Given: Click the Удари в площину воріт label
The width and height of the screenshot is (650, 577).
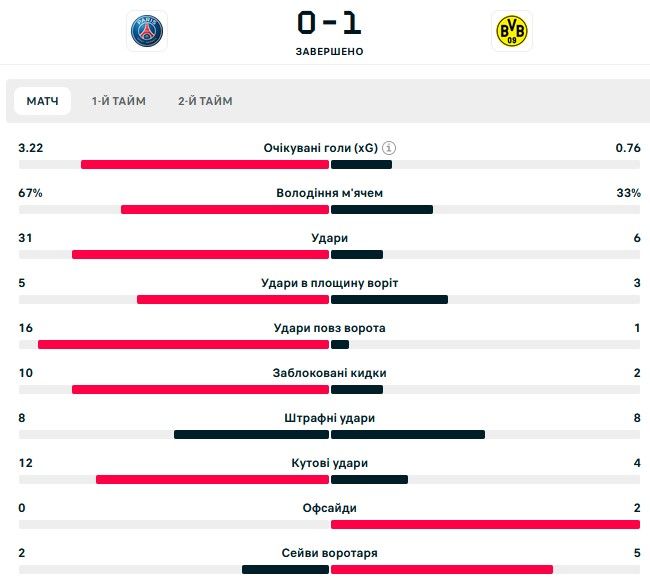Looking at the screenshot, I should (x=329, y=283).
